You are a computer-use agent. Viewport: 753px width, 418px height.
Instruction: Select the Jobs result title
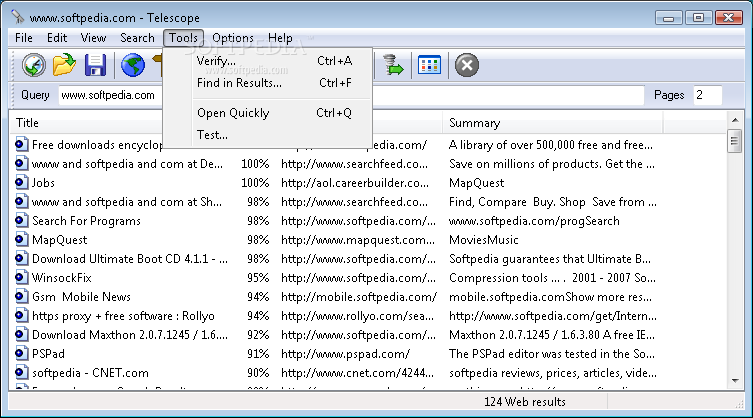click(43, 183)
